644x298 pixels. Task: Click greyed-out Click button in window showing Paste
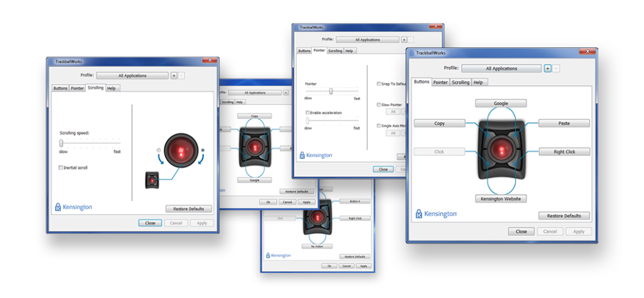coord(440,152)
